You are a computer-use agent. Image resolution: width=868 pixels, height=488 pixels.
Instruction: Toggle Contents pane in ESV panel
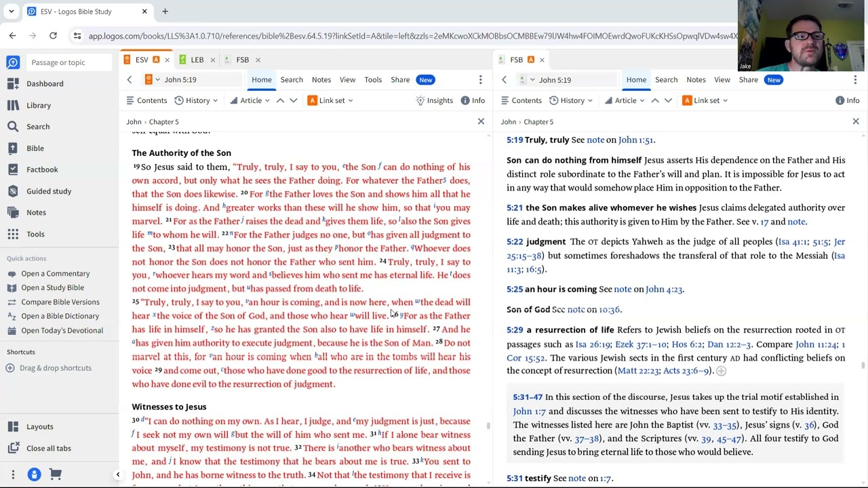click(x=146, y=100)
